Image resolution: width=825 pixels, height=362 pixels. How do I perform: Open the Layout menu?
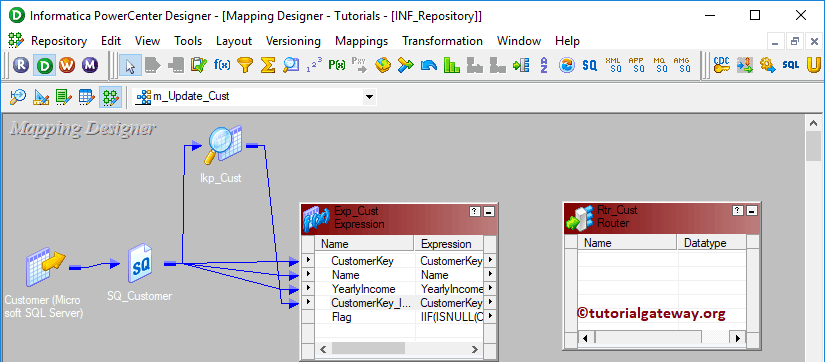234,41
